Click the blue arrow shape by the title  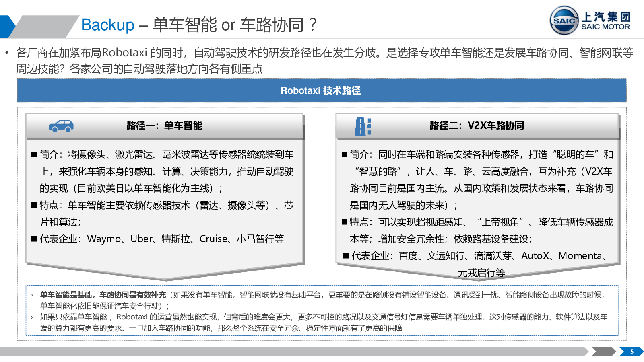pos(7,27)
